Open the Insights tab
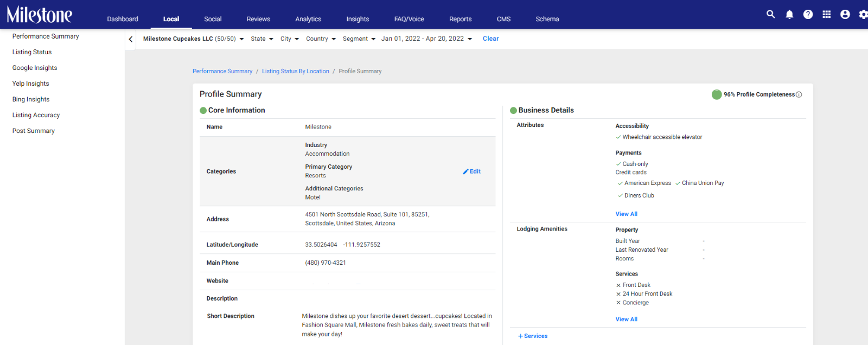The width and height of the screenshot is (868, 345). (358, 19)
